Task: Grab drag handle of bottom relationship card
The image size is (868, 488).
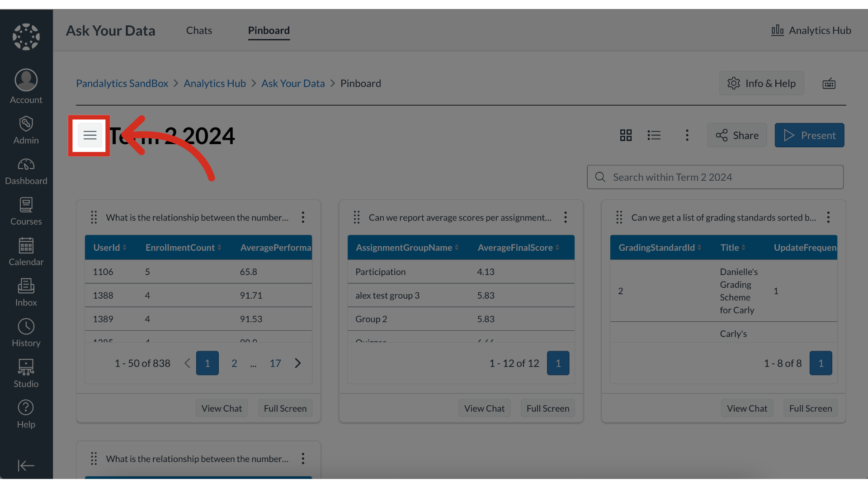Action: [94, 459]
